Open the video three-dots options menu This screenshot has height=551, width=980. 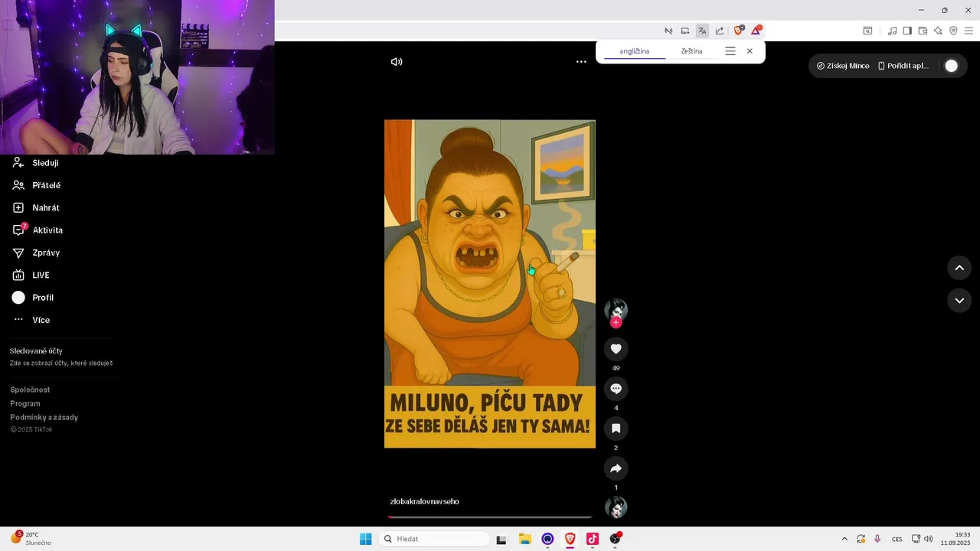click(581, 62)
